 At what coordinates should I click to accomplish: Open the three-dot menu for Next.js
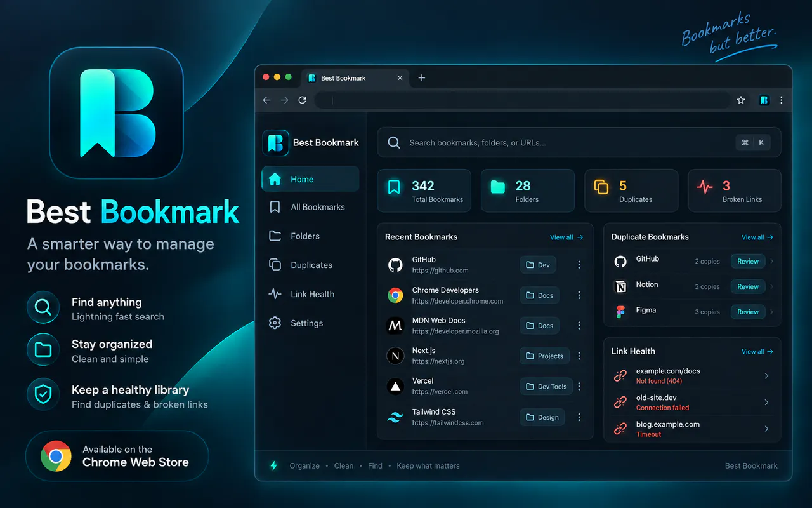[x=579, y=356]
